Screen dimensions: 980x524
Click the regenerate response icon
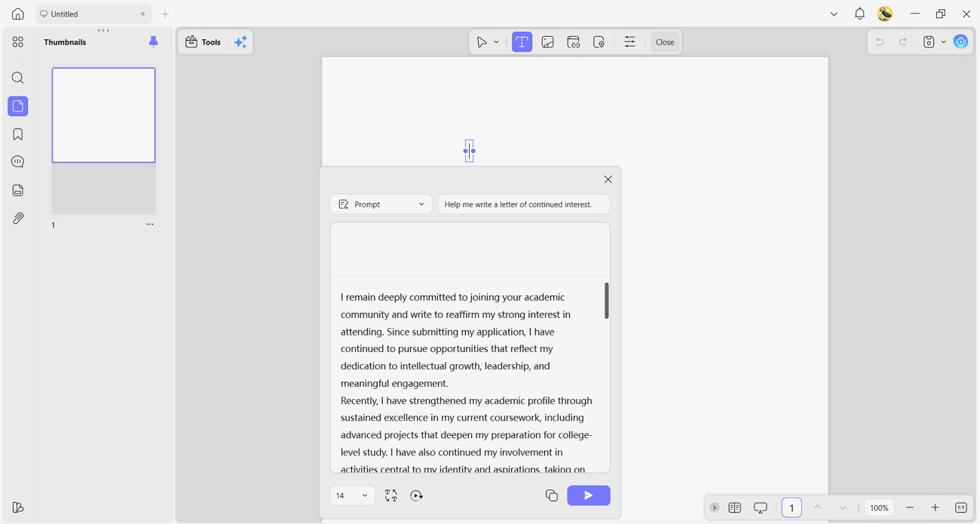pos(417,495)
